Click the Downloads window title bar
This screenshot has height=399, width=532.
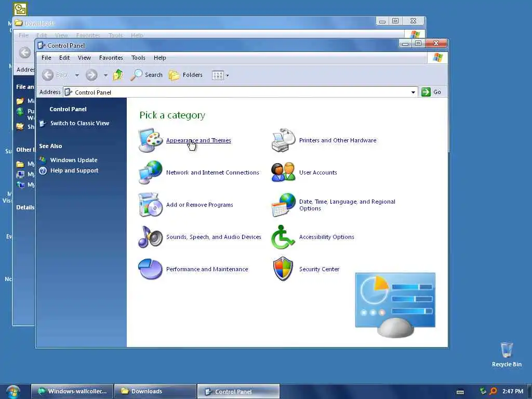point(193,23)
